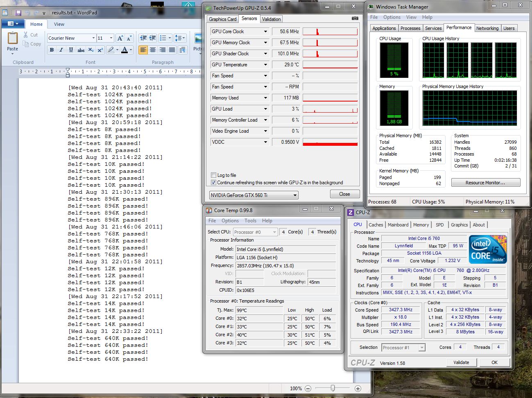The height and width of the screenshot is (398, 532).
Task: Click the WordPad zoom slider handle
Action: pyautogui.click(x=333, y=388)
